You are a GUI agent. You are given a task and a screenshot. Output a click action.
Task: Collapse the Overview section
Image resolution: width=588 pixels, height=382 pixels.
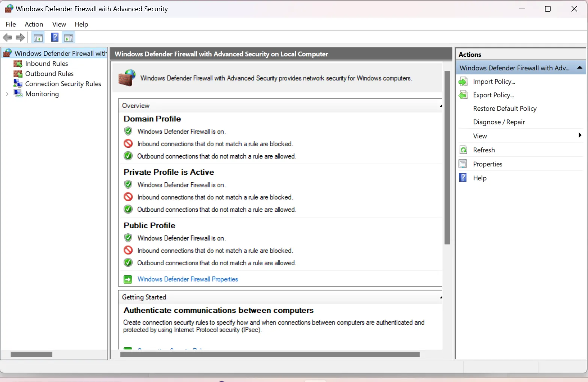(441, 106)
